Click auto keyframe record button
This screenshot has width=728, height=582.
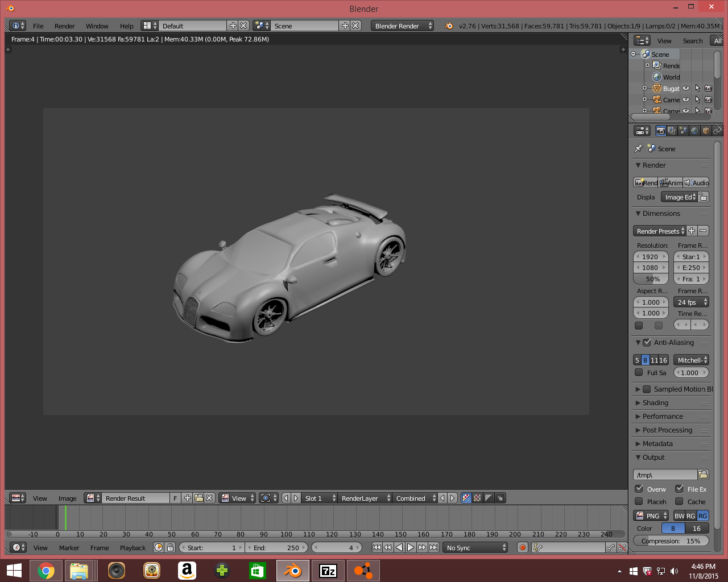[523, 547]
